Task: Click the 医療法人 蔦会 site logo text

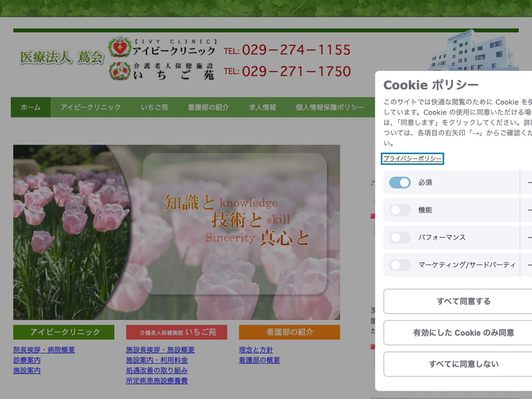Action: pos(61,58)
